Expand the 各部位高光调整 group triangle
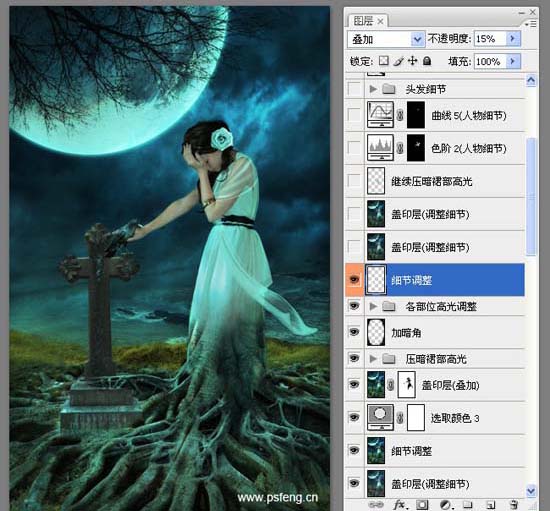Image resolution: width=550 pixels, height=511 pixels. [x=373, y=306]
